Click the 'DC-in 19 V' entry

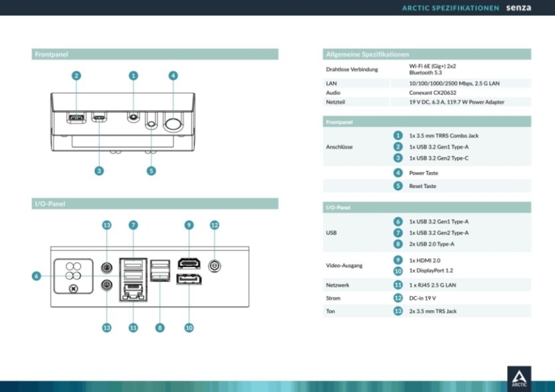tap(422, 298)
